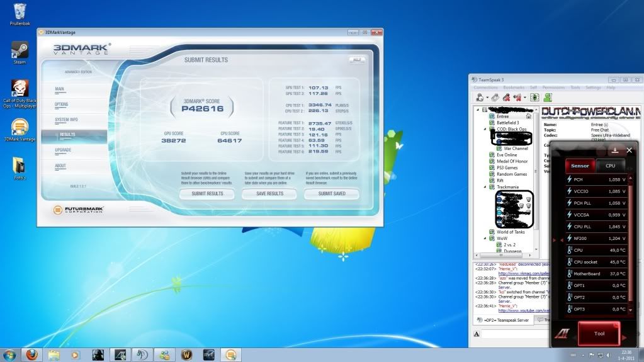Open the Prullenbak recycle bin desktop icon

pos(20,14)
